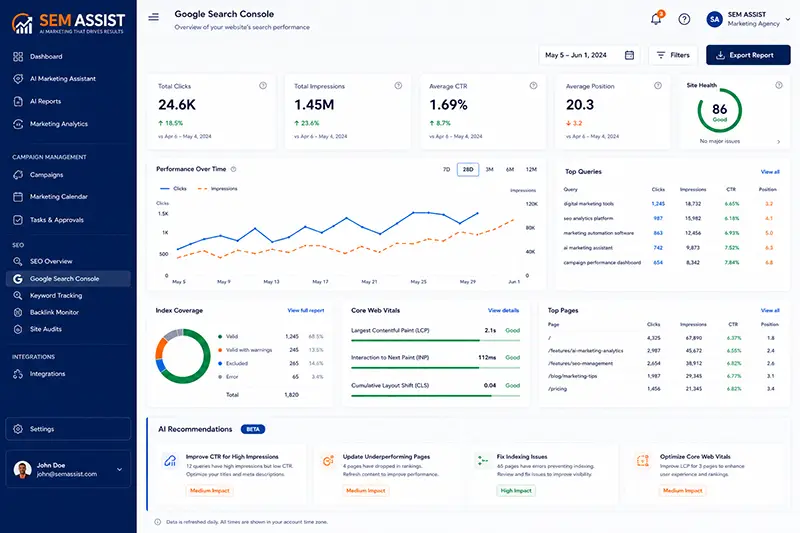
Task: Click the Index Coverage donut chart
Action: 183,356
